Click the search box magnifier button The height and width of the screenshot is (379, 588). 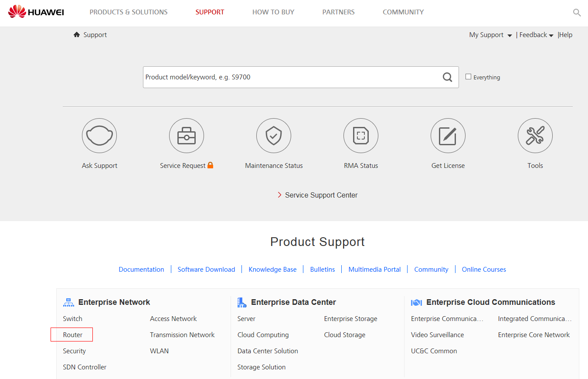[448, 77]
